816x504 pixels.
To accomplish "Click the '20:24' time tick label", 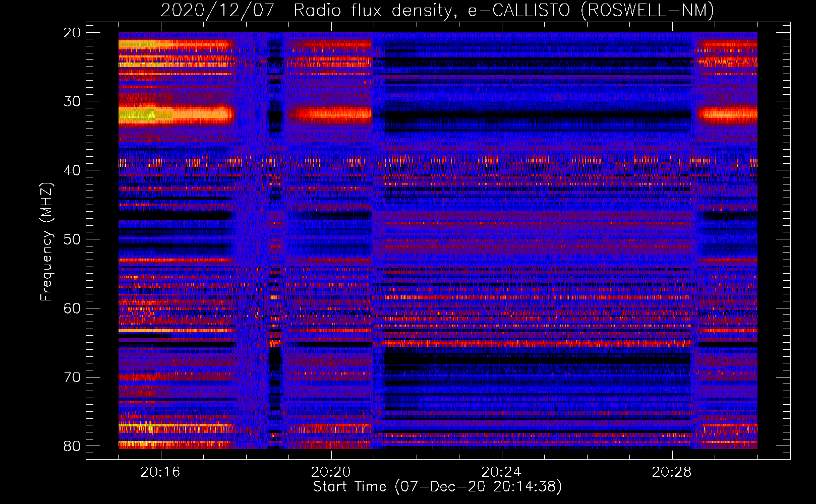I will coord(501,472).
